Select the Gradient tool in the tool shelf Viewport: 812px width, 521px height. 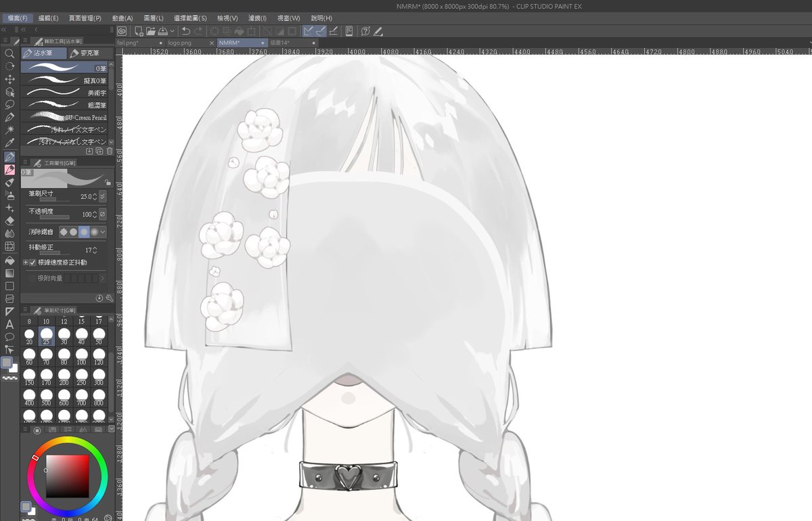pyautogui.click(x=9, y=274)
